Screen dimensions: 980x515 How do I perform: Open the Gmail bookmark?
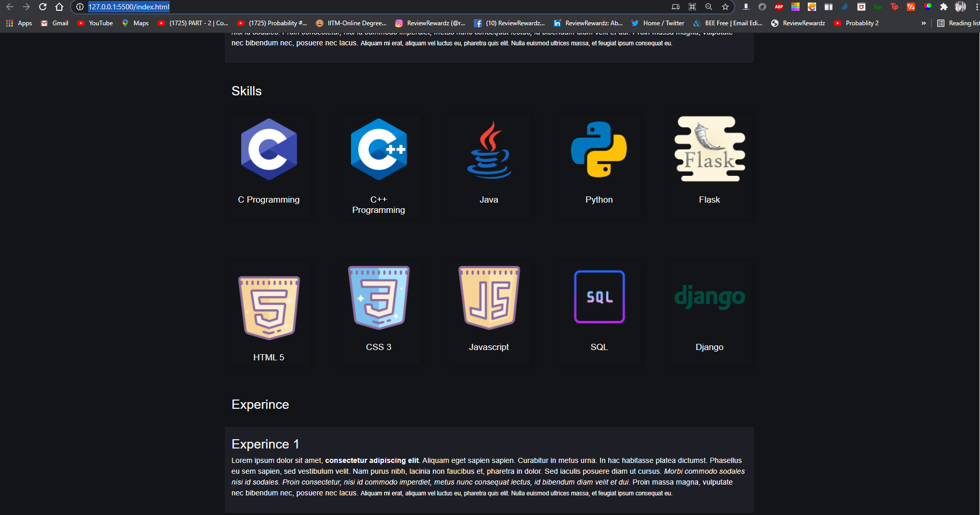coord(55,23)
